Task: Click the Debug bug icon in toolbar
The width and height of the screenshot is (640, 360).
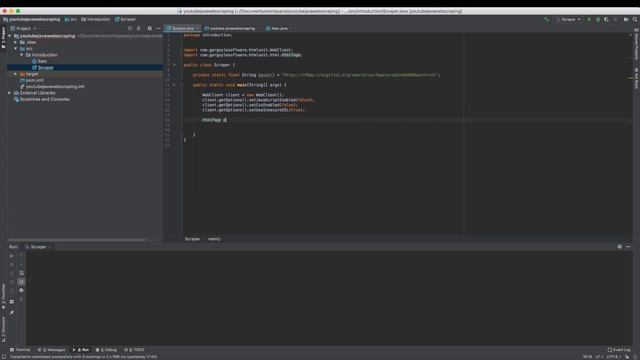Action: tap(598, 20)
